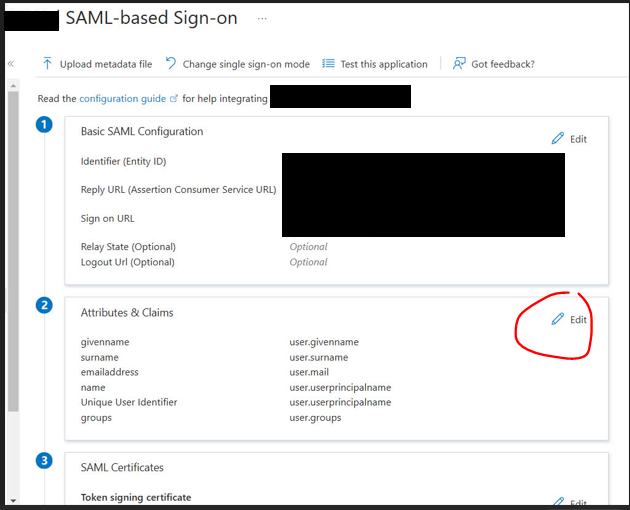Click the Identifier (Entity ID) label
This screenshot has width=630, height=510.
(x=123, y=162)
